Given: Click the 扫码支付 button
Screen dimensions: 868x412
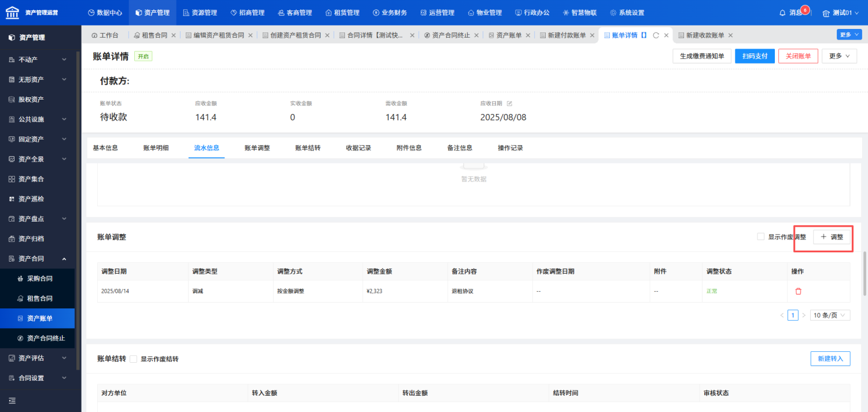Looking at the screenshot, I should coord(755,56).
